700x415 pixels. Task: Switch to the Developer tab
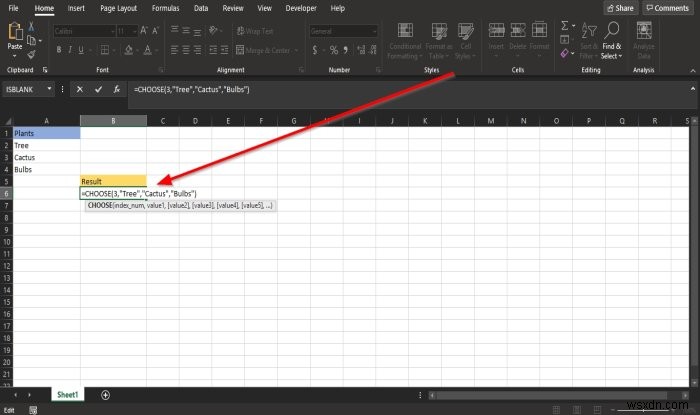tap(301, 8)
